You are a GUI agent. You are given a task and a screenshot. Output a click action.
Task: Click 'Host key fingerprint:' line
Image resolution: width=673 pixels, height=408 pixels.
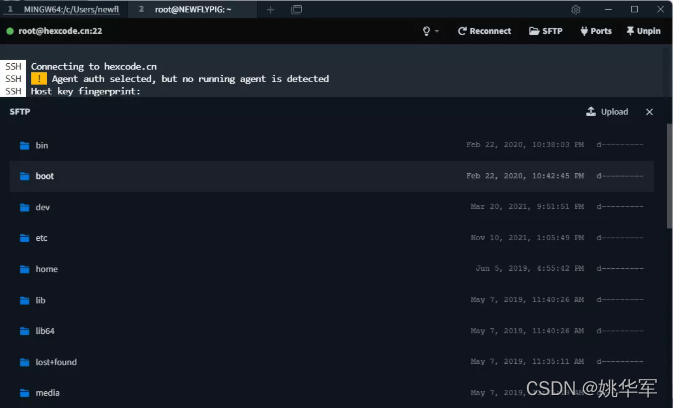click(85, 91)
